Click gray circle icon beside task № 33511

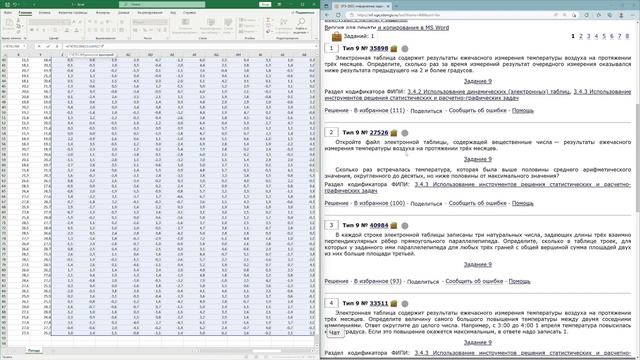(404, 304)
